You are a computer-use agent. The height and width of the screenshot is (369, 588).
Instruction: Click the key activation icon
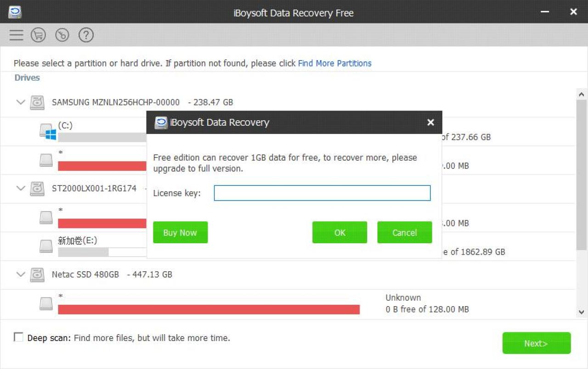tap(62, 35)
